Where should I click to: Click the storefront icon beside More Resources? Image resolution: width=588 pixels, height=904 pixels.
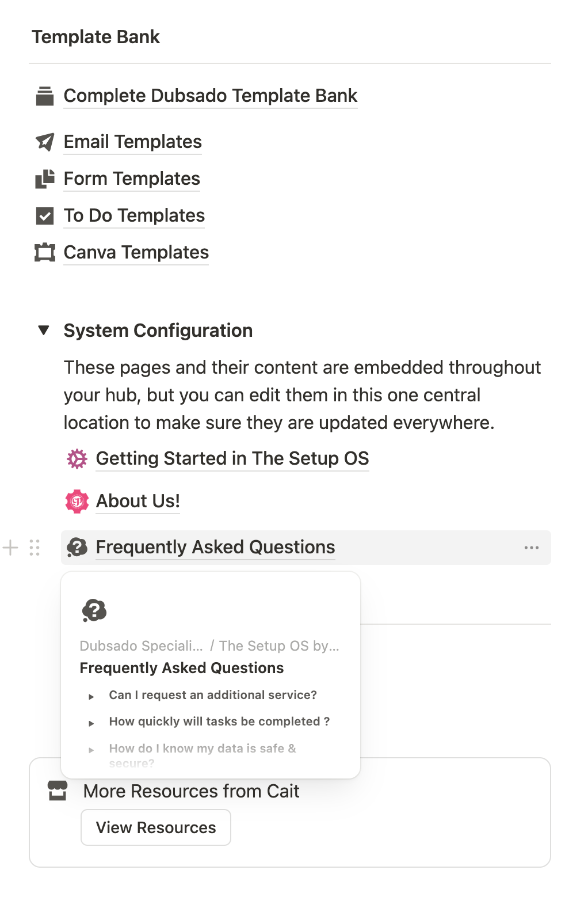58,791
